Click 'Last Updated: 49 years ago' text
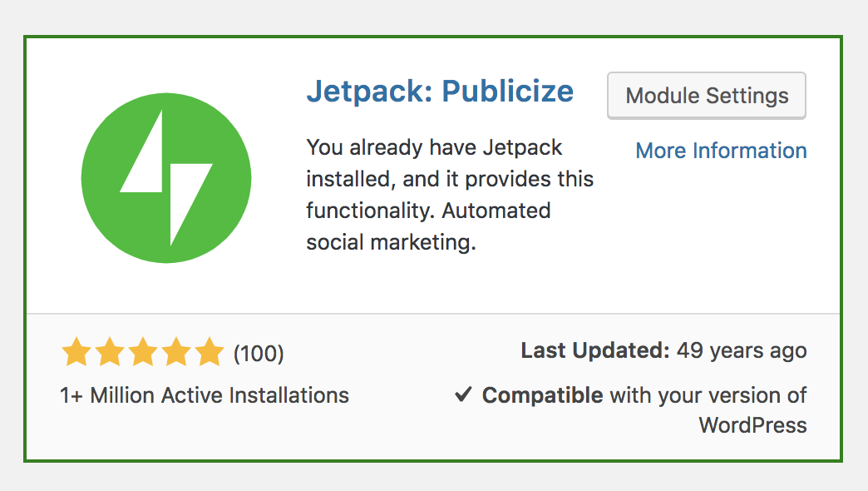This screenshot has height=491, width=868. tap(663, 351)
